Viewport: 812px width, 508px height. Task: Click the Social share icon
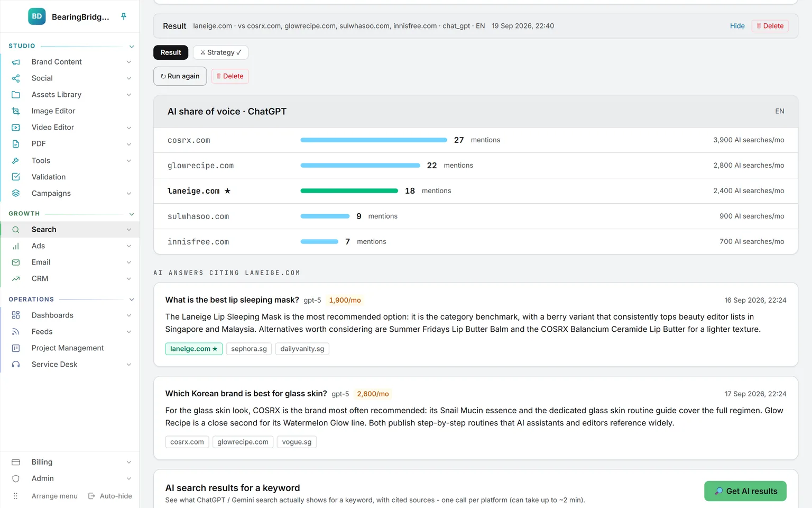click(x=16, y=78)
